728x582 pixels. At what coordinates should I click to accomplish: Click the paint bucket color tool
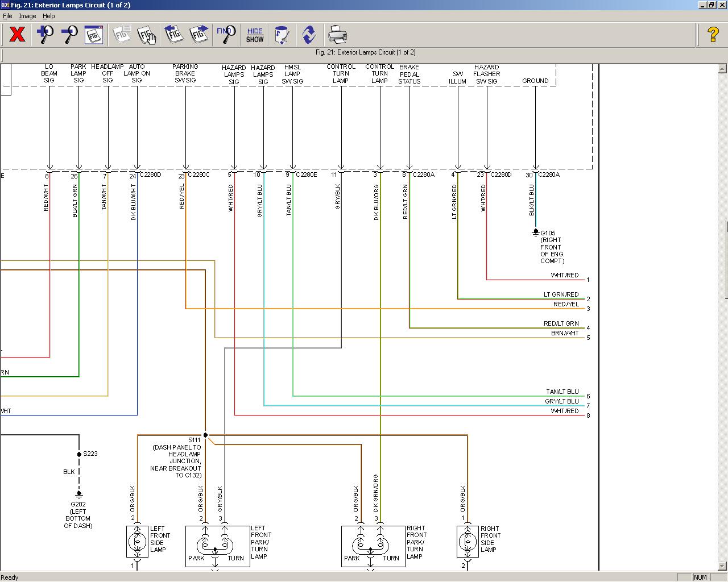(282, 35)
